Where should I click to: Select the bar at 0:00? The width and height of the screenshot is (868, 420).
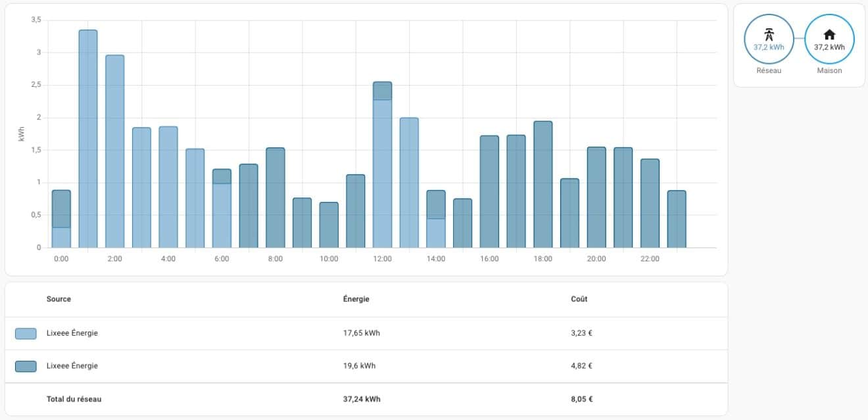click(x=60, y=217)
